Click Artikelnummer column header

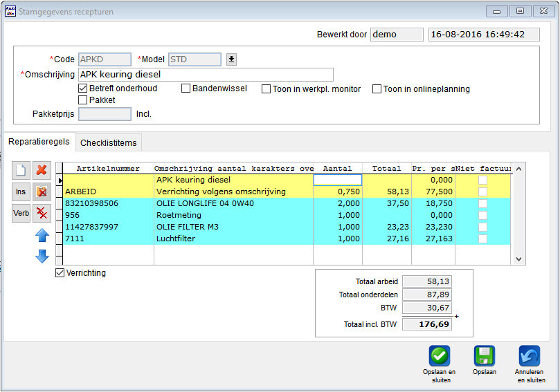click(108, 169)
